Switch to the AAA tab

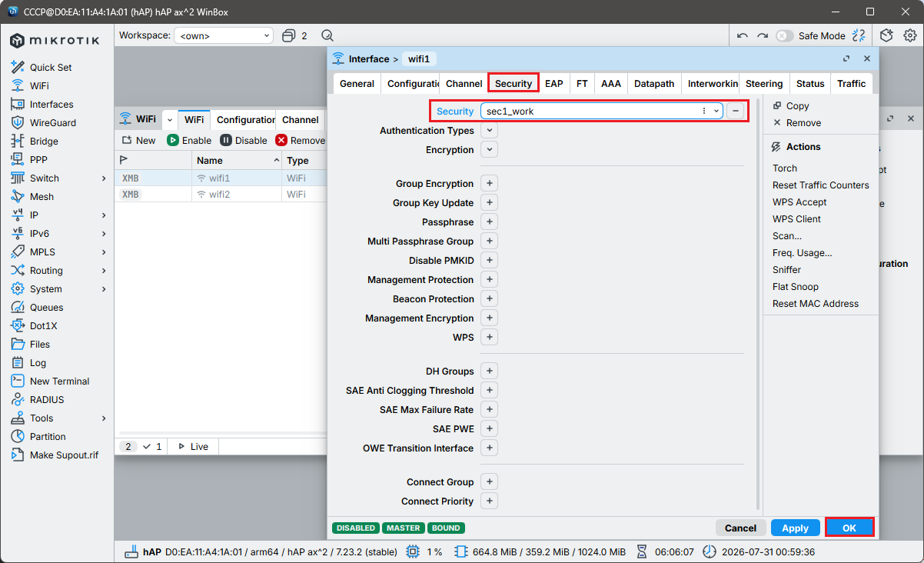pyautogui.click(x=611, y=83)
